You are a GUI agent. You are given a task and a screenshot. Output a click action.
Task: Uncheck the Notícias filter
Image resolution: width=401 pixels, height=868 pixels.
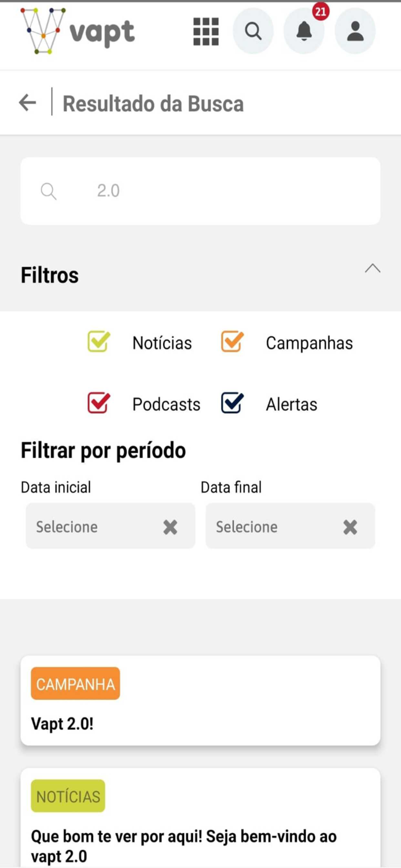pyautogui.click(x=97, y=342)
